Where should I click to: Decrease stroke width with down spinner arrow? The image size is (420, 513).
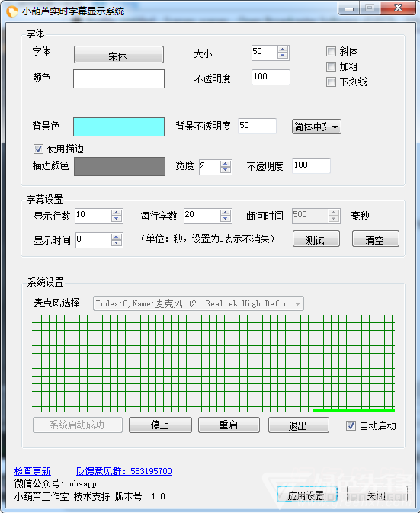[x=226, y=170]
